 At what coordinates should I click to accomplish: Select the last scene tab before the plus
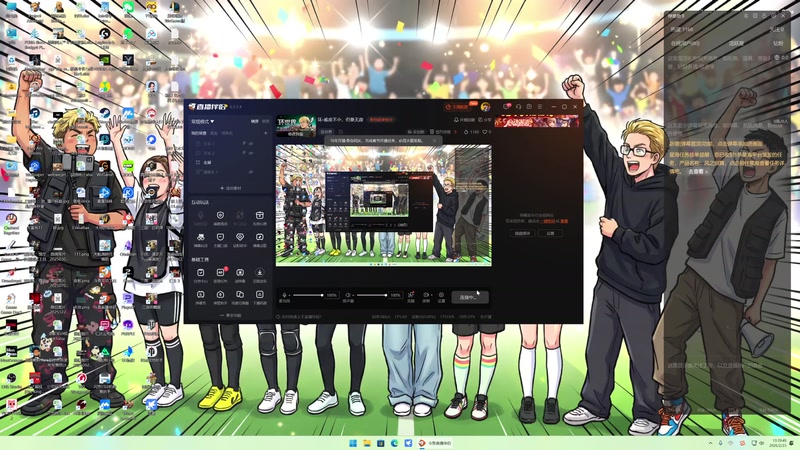[227, 133]
